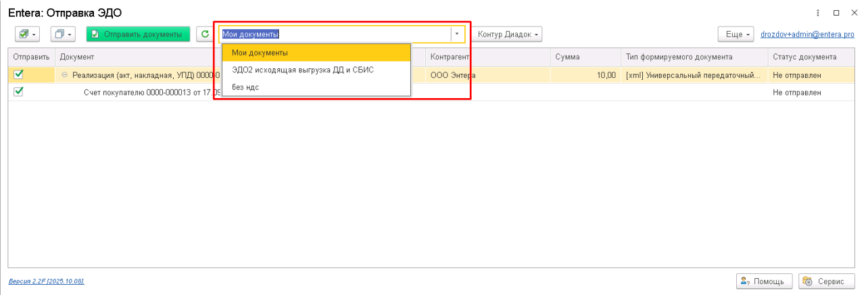Click the Отправить column header
The width and height of the screenshot is (868, 295).
(31, 57)
